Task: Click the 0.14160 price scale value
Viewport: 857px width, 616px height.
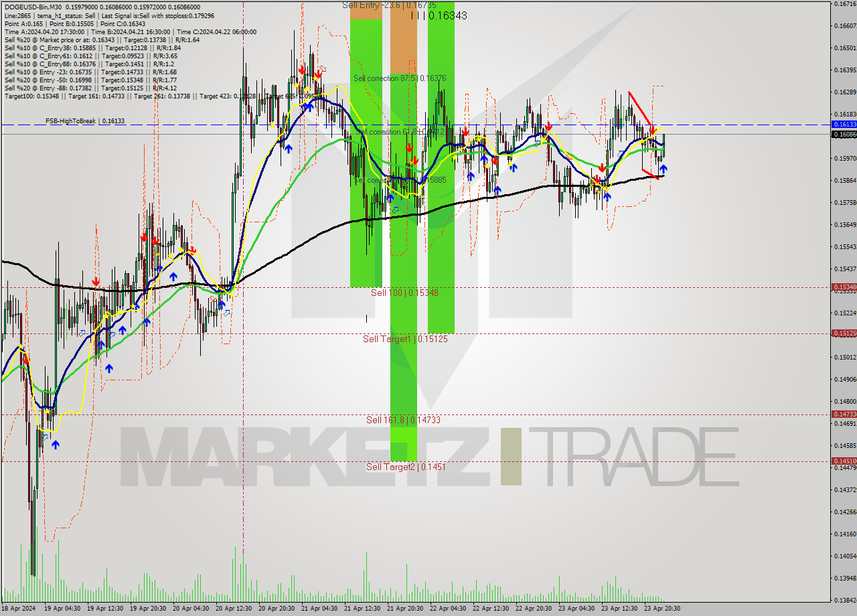Action: [x=844, y=534]
